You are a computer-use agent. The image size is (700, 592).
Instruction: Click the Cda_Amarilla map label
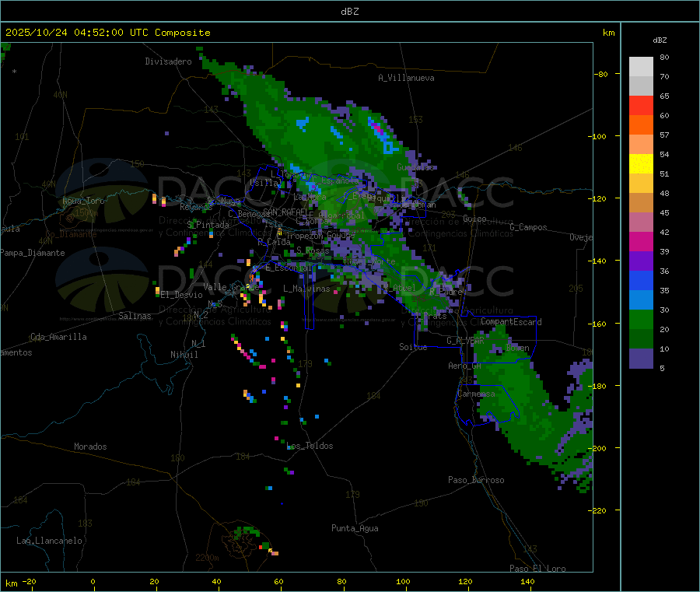pyautogui.click(x=58, y=337)
